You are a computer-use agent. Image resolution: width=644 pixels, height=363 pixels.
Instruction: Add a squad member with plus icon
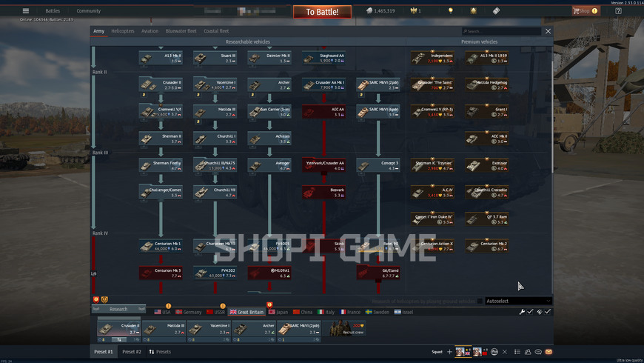coord(449,352)
